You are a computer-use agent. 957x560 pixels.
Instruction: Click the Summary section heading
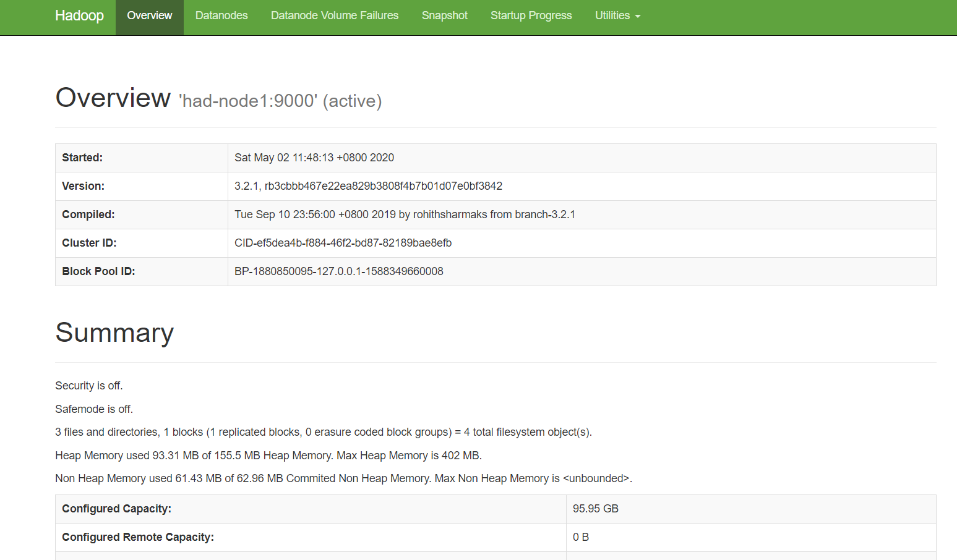pos(114,333)
